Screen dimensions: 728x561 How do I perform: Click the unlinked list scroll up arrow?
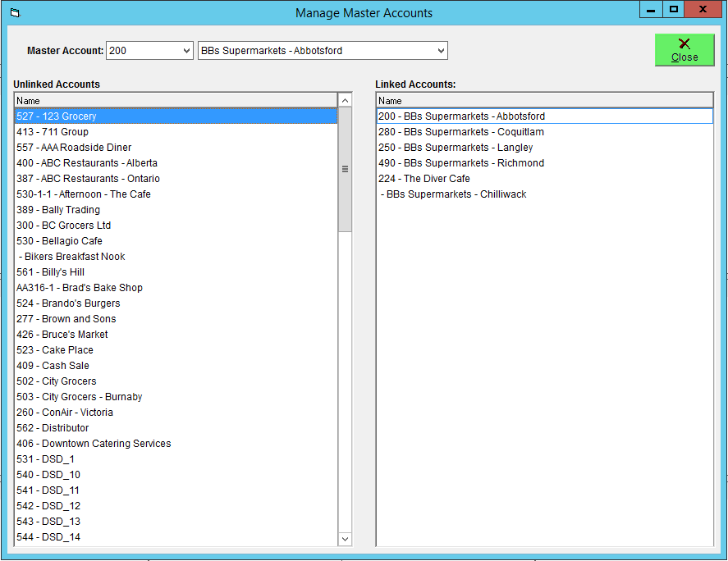coord(345,100)
